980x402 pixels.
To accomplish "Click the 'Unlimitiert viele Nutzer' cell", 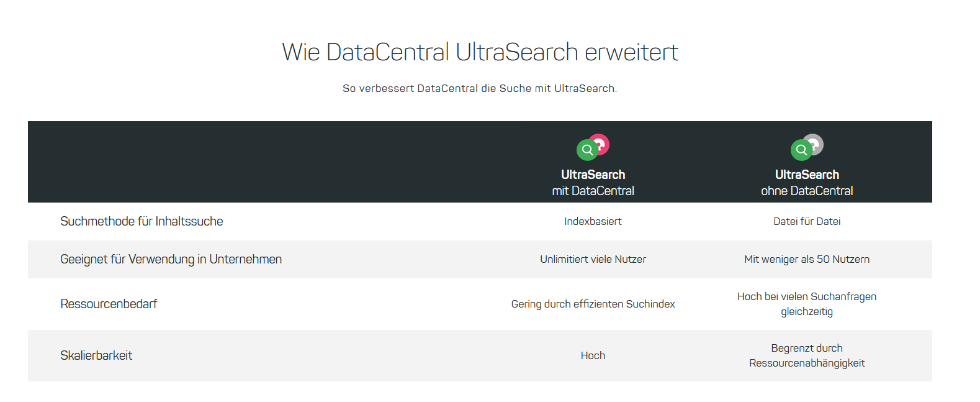I will click(593, 259).
